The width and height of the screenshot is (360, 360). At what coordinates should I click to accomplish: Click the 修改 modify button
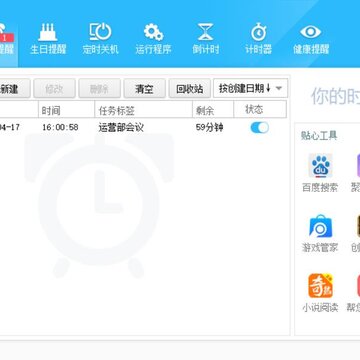click(x=54, y=88)
